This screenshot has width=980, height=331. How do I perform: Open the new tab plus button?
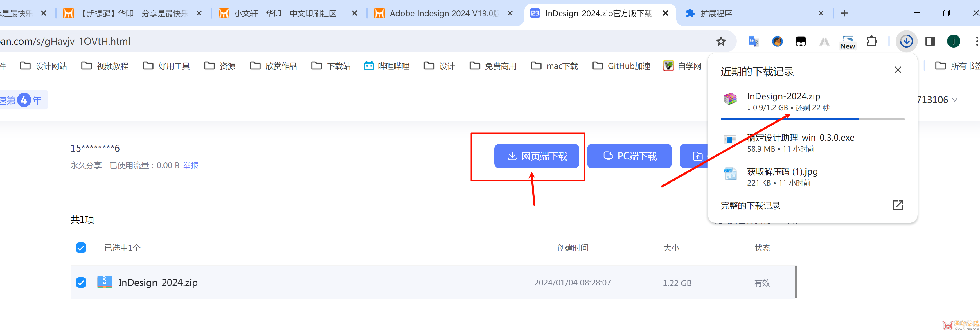(x=845, y=13)
